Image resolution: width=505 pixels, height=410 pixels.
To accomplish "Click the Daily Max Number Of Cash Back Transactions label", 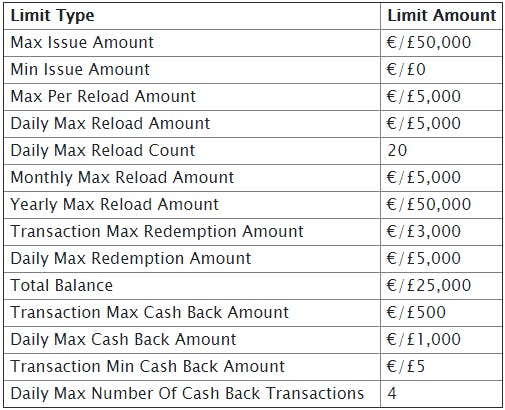I will [187, 393].
